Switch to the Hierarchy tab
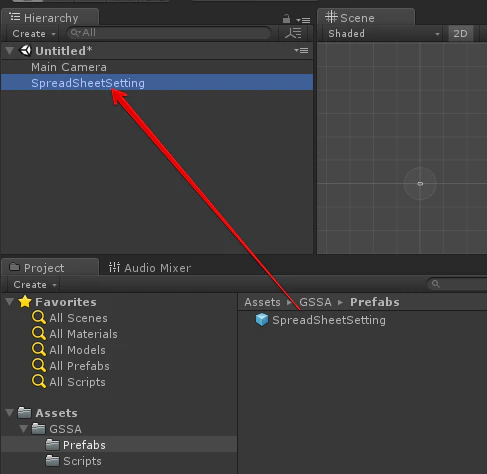487x474 pixels. coord(50,18)
